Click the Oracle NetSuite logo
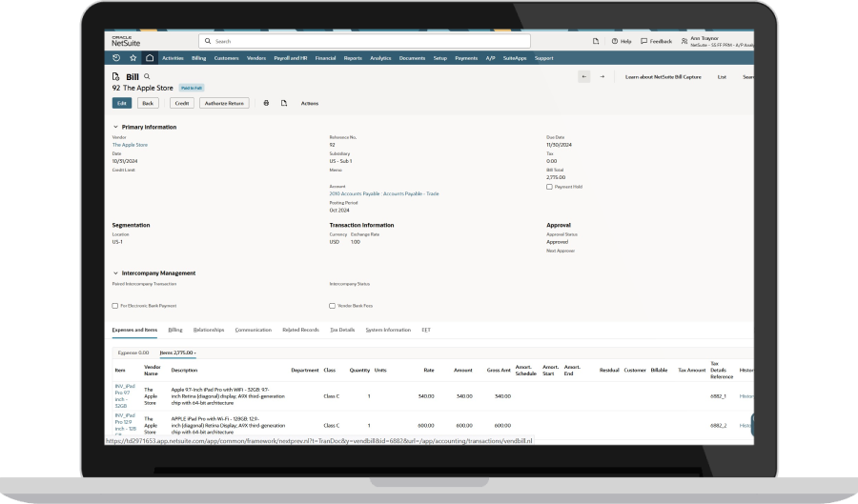The width and height of the screenshot is (858, 504). pyautogui.click(x=126, y=41)
